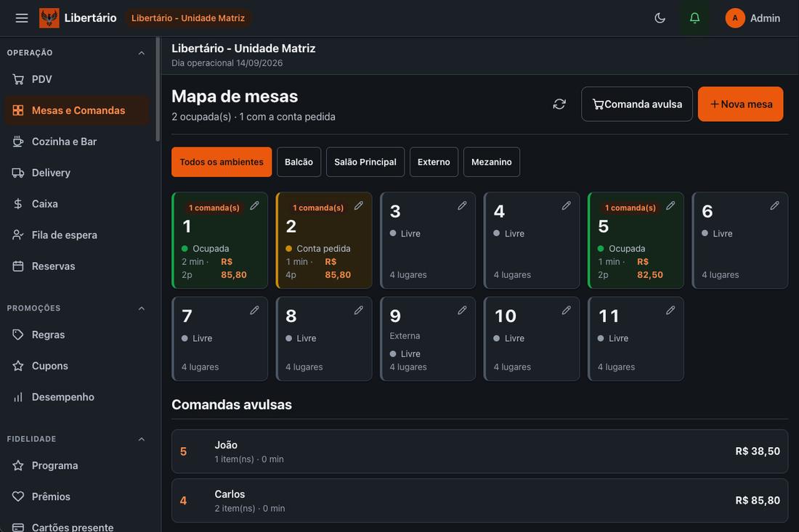This screenshot has width=799, height=532.
Task: Collapse the Fidelidade sidebar section
Action: click(x=142, y=439)
